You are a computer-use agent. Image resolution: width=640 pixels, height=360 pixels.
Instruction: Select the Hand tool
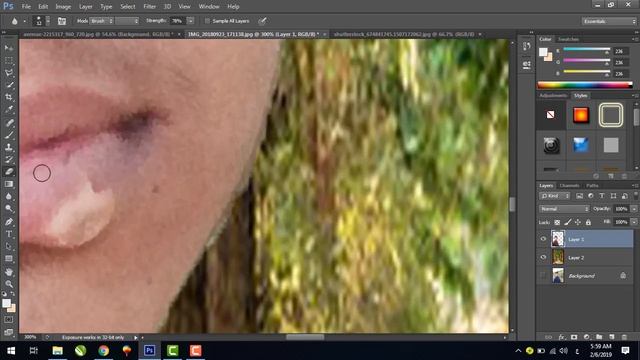coord(9,272)
